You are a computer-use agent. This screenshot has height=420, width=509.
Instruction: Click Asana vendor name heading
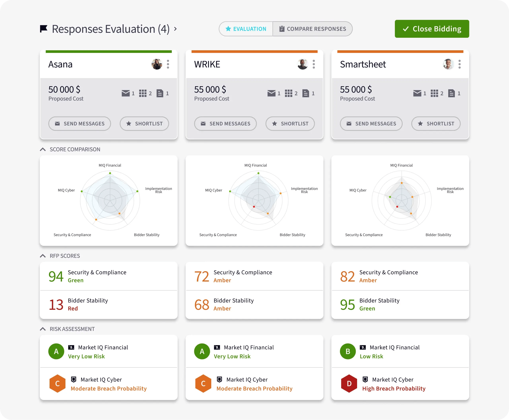(60, 64)
